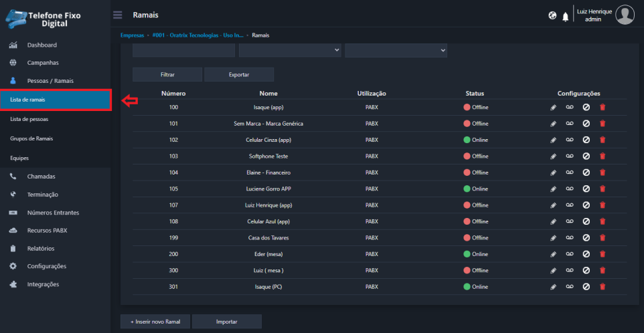Open the rightmost filter dropdown

[396, 50]
